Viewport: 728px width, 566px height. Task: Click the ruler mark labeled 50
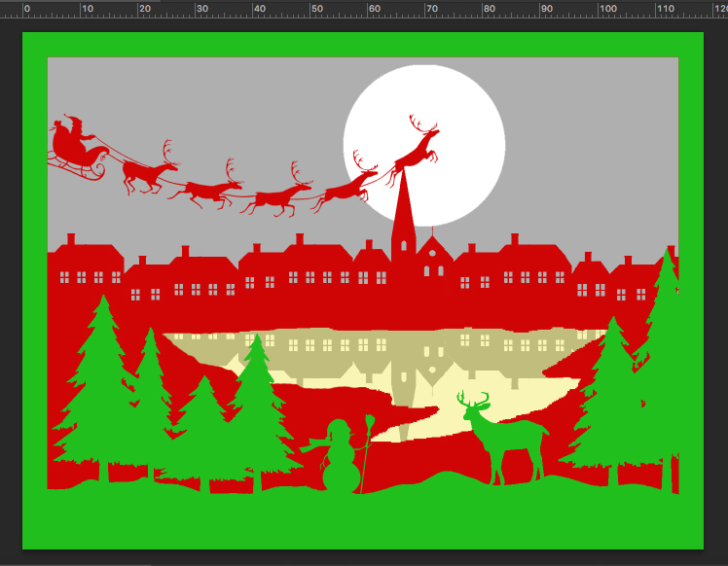point(316,9)
